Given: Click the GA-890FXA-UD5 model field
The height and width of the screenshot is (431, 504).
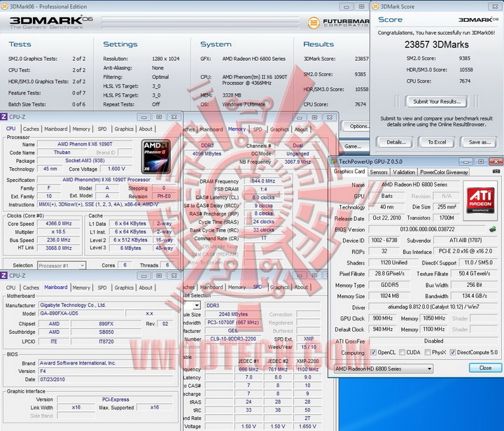Looking at the screenshot, I should [x=81, y=313].
